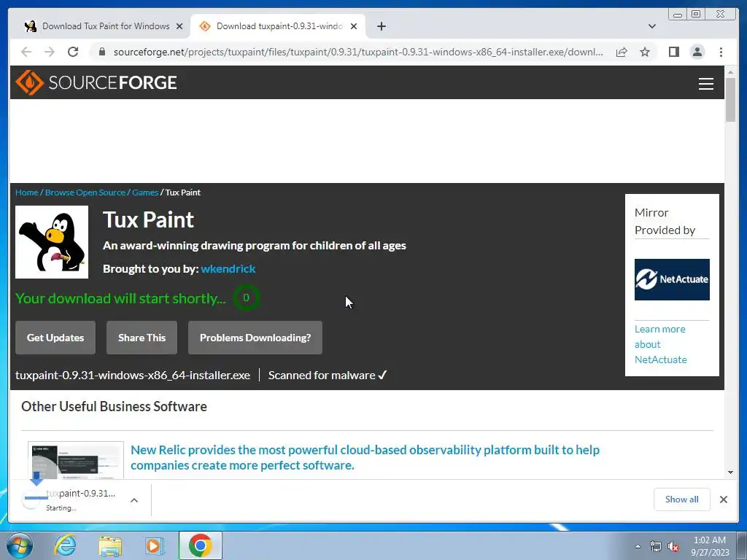This screenshot has height=560, width=747.
Task: Open Windows Explorer folder on taskbar
Action: (x=110, y=545)
